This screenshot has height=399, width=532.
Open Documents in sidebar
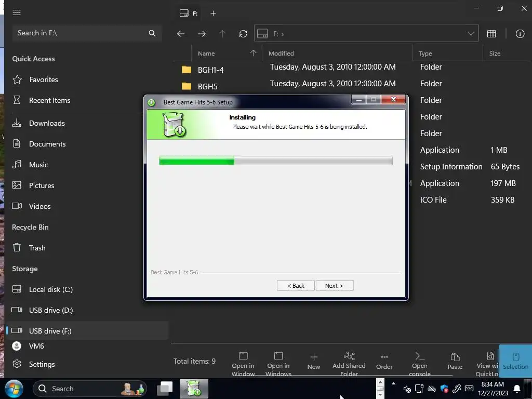(x=47, y=144)
